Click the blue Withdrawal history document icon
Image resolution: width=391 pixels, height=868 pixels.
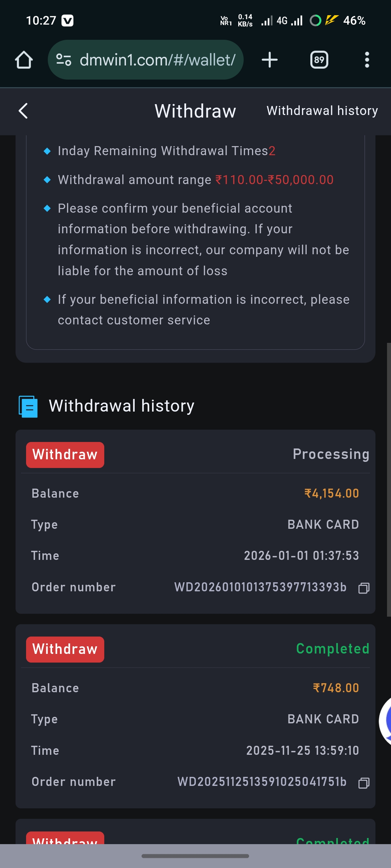click(x=28, y=407)
